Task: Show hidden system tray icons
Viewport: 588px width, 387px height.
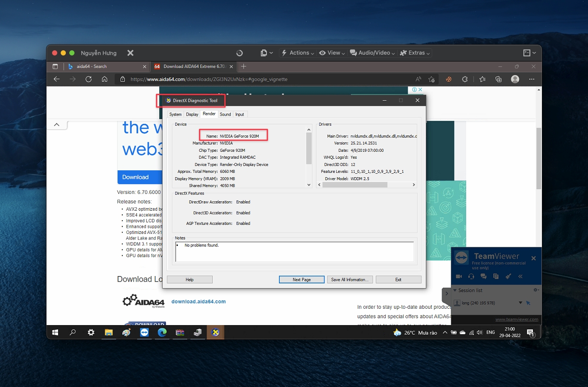Action: tap(445, 332)
